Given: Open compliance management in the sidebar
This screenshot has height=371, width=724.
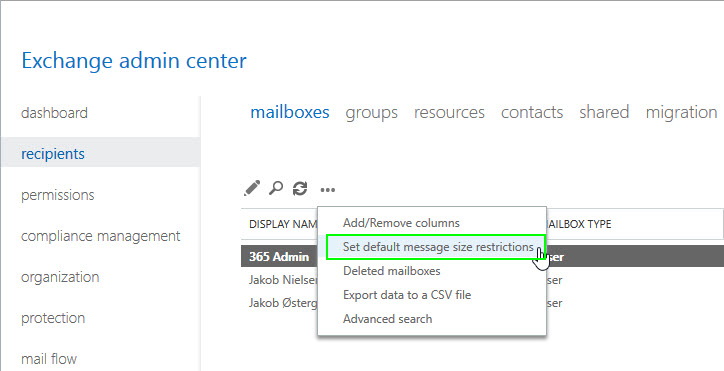Looking at the screenshot, I should point(100,236).
